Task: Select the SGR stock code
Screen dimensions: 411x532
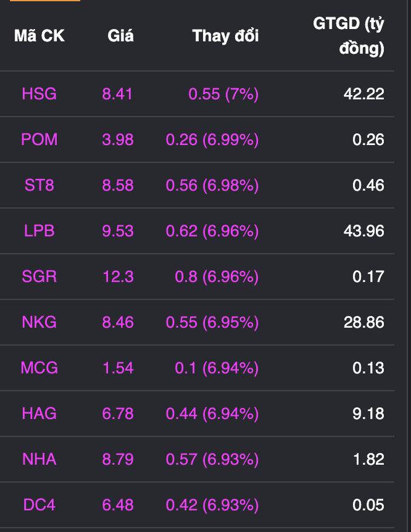Action: click(39, 276)
